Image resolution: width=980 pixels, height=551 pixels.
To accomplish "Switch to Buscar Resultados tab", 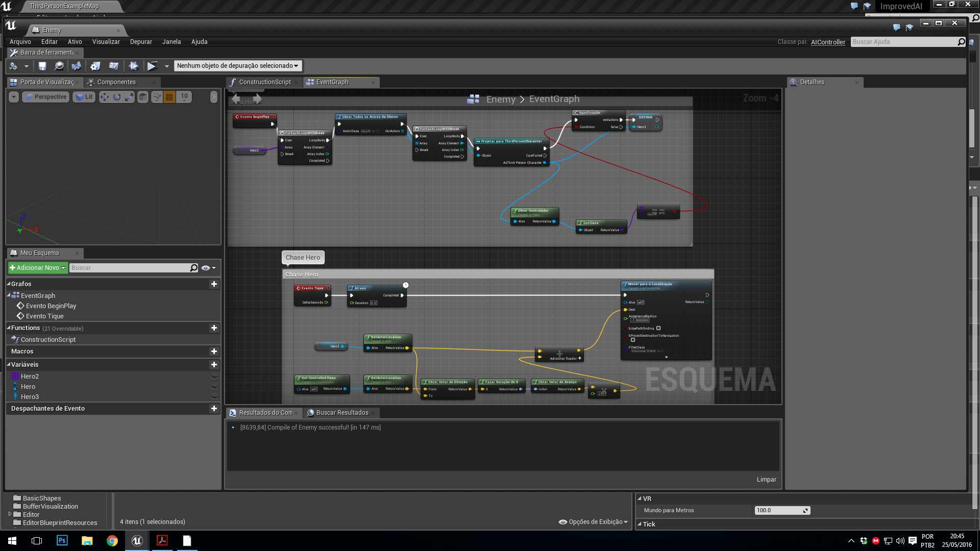I will (x=342, y=413).
